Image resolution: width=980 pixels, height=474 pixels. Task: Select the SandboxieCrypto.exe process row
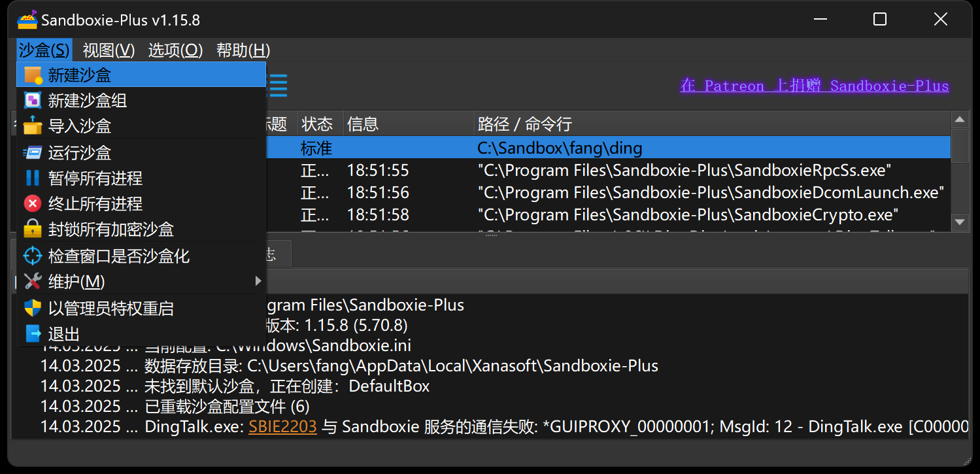(x=608, y=214)
